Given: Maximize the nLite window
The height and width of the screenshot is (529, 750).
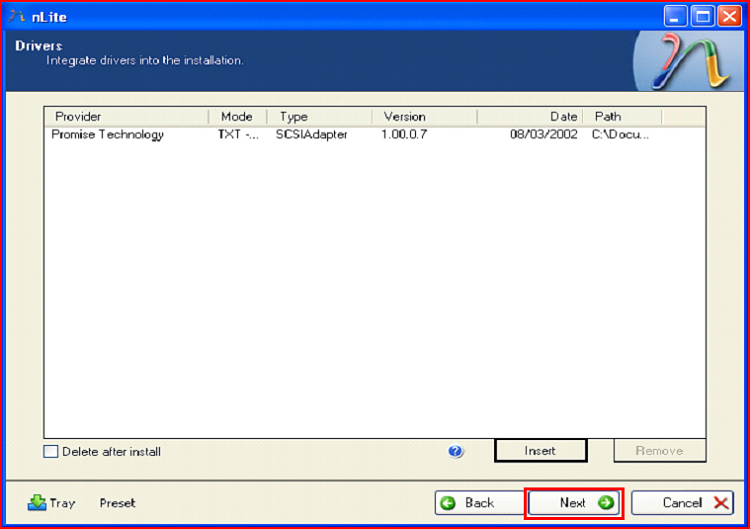Looking at the screenshot, I should click(x=703, y=17).
